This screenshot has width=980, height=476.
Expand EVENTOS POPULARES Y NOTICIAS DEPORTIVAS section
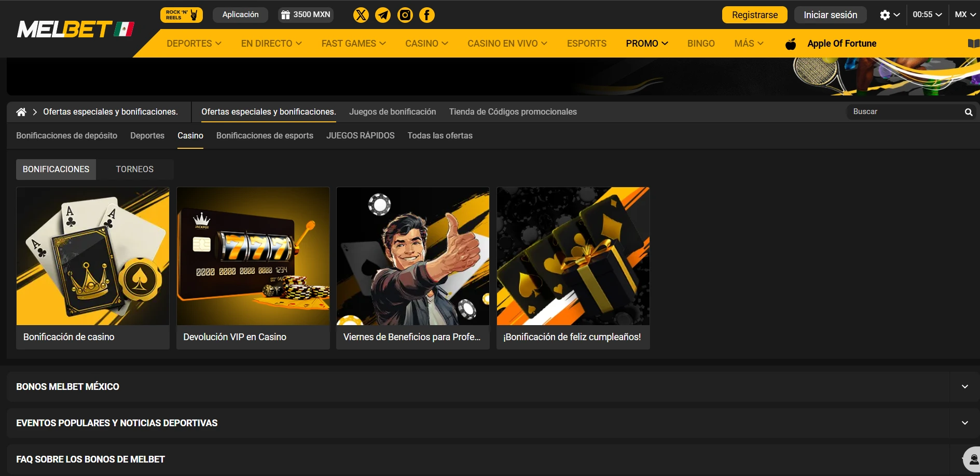493,423
